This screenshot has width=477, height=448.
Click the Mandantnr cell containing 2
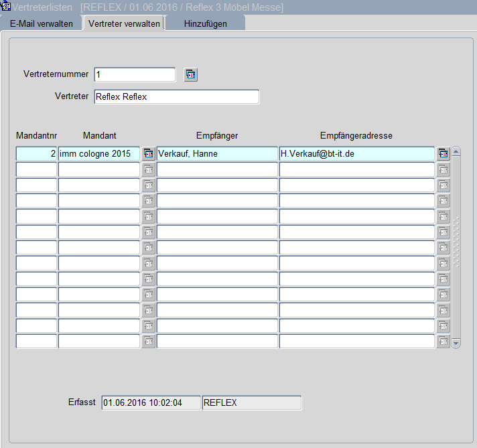pos(36,154)
